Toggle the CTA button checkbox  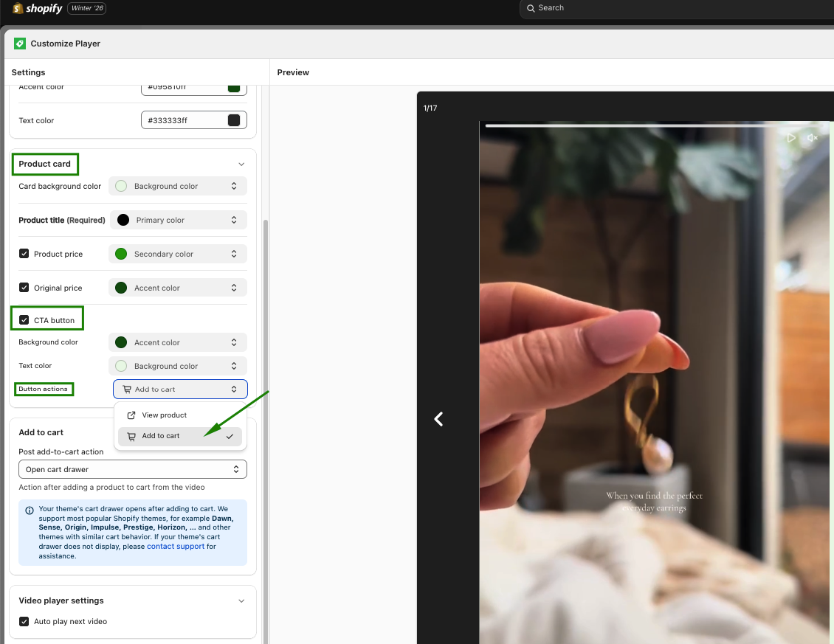[x=24, y=319]
